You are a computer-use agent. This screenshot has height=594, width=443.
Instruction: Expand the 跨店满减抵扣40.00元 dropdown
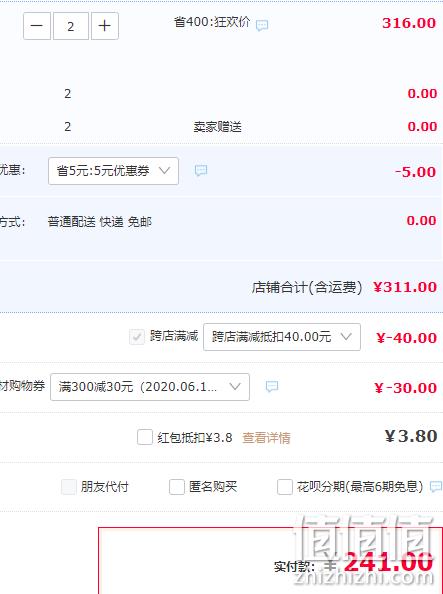282,337
